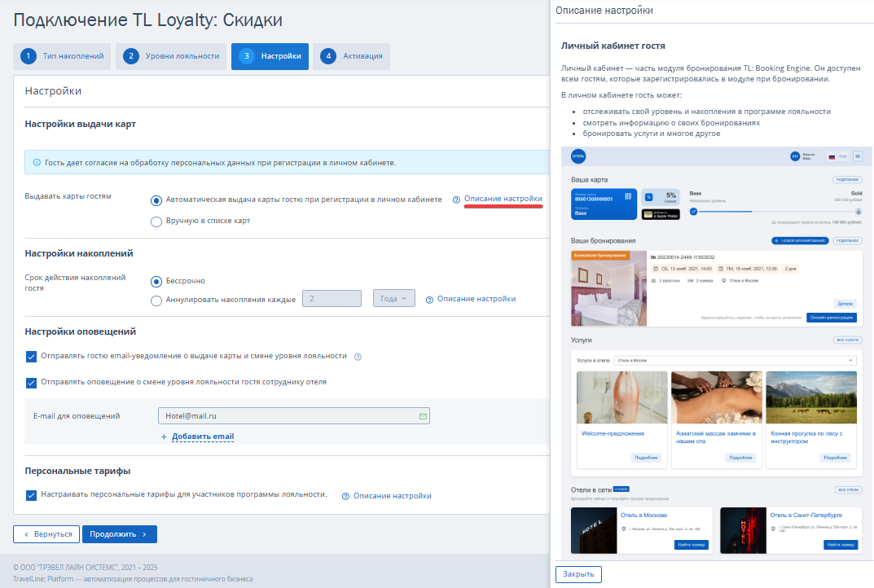Open step 1 Тип накоплений tab
Image resolution: width=874 pixels, height=588 pixels.
62,56
